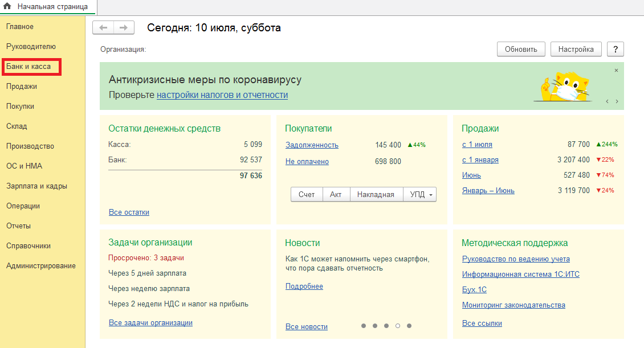Select the last news carousel dot
This screenshot has width=644, height=348.
[x=409, y=326]
